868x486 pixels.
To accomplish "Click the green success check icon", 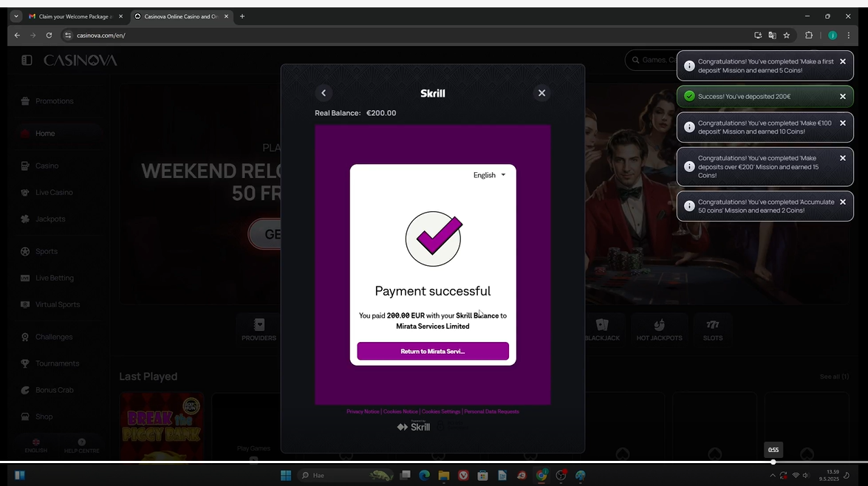I will pos(689,96).
